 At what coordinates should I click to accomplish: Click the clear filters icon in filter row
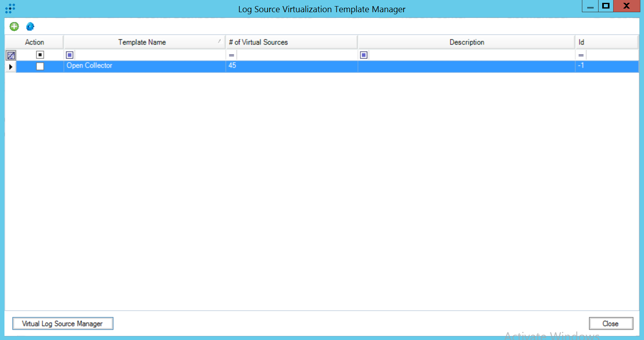click(11, 55)
